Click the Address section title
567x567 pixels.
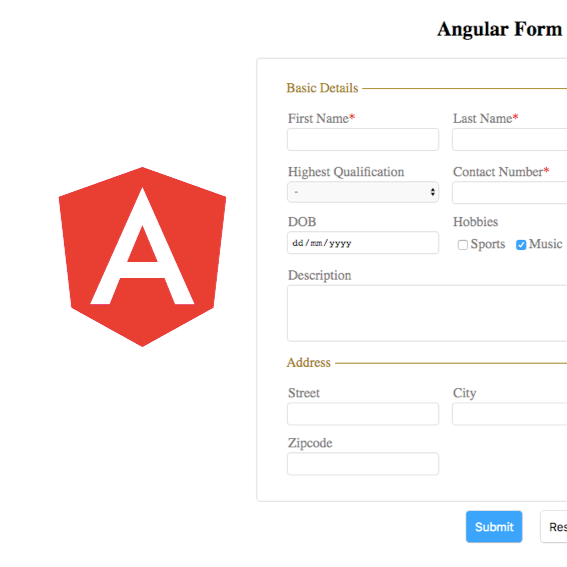coord(308,362)
